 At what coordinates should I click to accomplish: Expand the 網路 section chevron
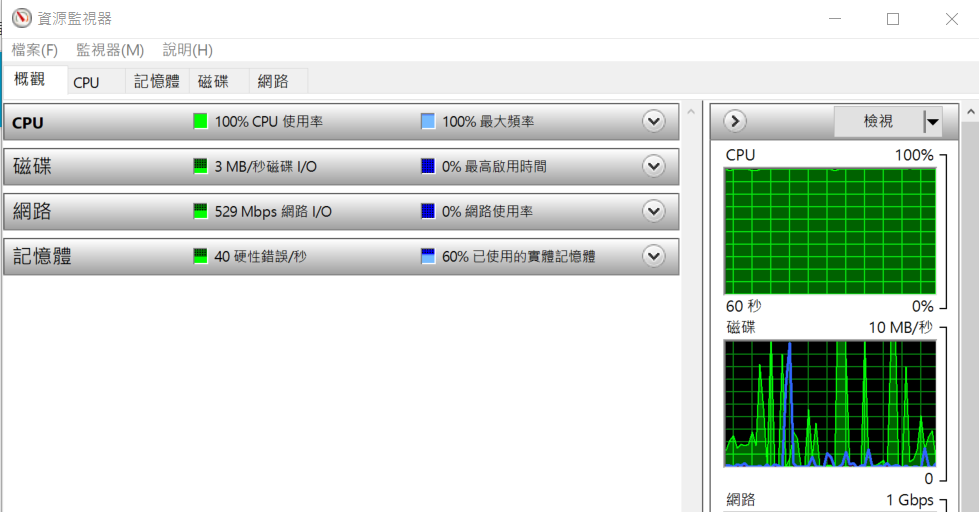click(654, 211)
